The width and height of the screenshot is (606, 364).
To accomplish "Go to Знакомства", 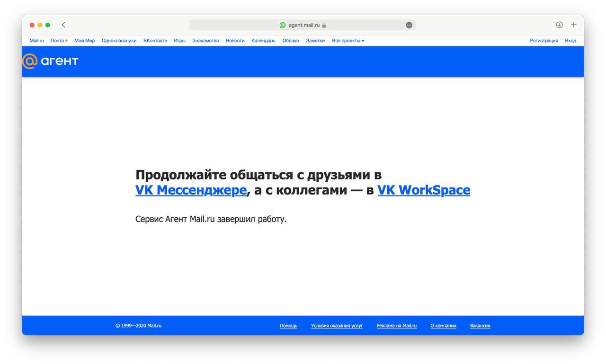I will coord(205,41).
